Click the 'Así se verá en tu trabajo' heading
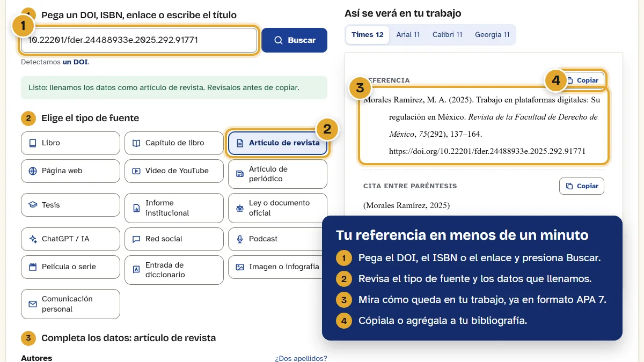The height and width of the screenshot is (362, 644). [403, 13]
